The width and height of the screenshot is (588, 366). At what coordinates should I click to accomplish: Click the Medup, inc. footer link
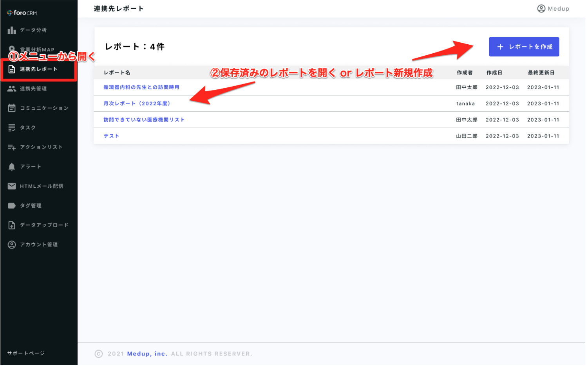[x=148, y=355]
